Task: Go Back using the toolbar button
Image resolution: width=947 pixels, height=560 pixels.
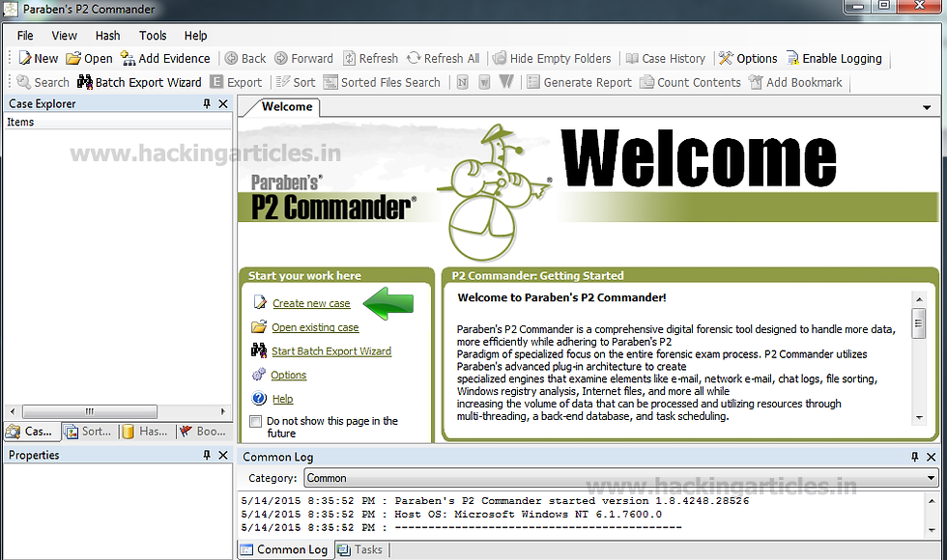Action: tap(245, 59)
